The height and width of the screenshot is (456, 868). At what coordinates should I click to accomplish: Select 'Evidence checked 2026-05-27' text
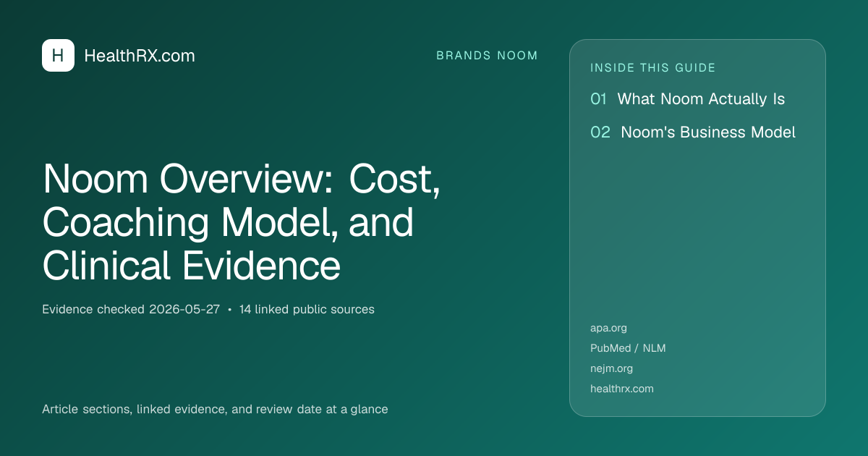click(x=131, y=309)
